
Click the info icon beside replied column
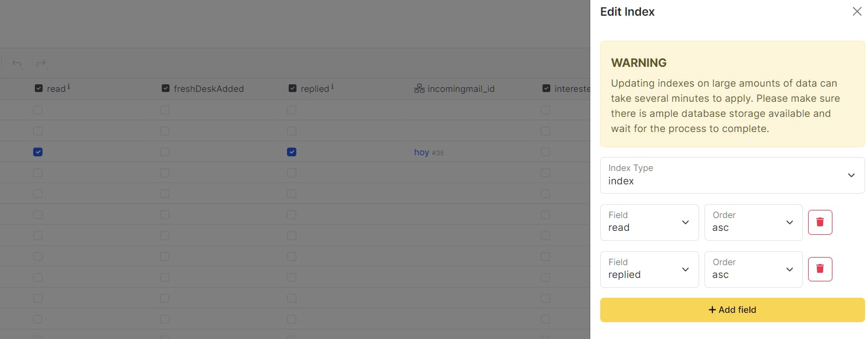click(x=332, y=87)
